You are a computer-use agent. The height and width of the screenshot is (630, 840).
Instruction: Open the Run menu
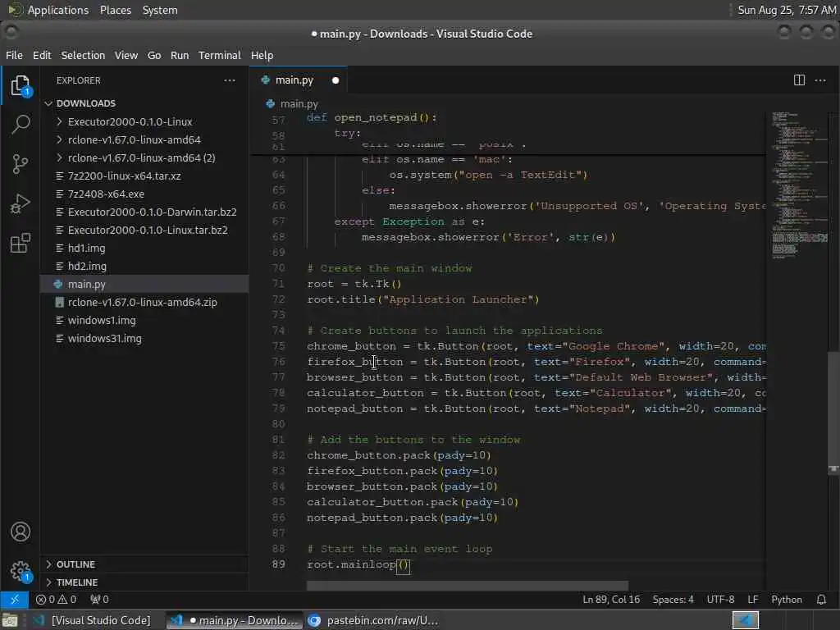[x=180, y=55]
